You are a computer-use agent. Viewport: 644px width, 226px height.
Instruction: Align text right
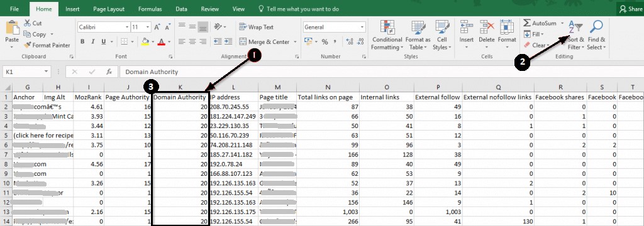coord(203,42)
